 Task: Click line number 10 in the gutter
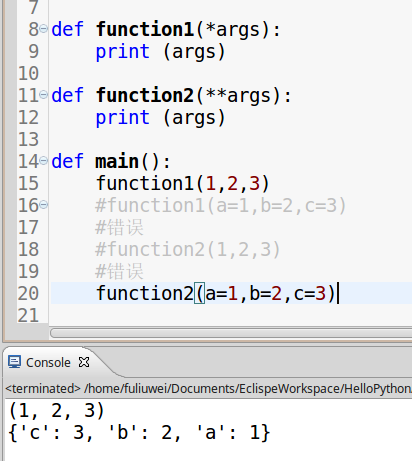pos(28,73)
